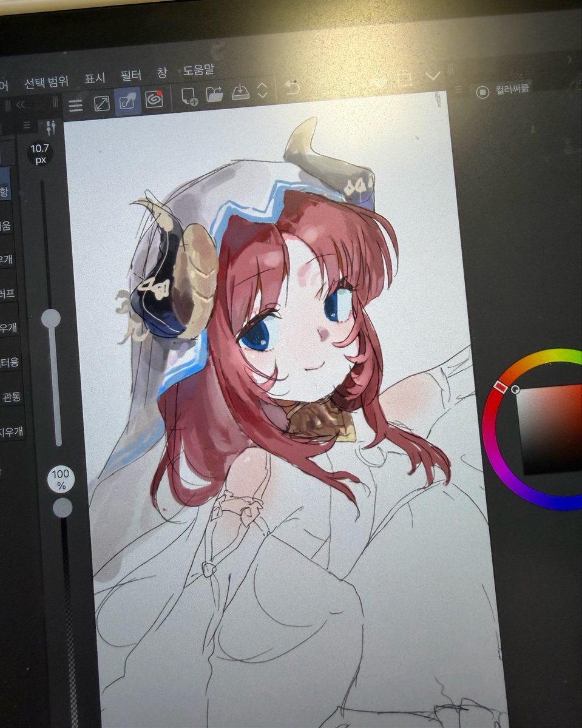
Task: Open the 선택 범위 menu
Action: coord(46,81)
